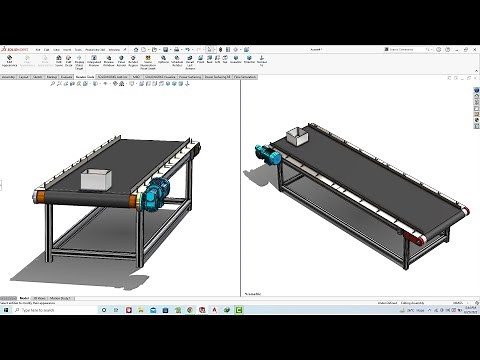The height and width of the screenshot is (360, 480).
Task: Click the Edit Decal tool
Action: point(69,61)
